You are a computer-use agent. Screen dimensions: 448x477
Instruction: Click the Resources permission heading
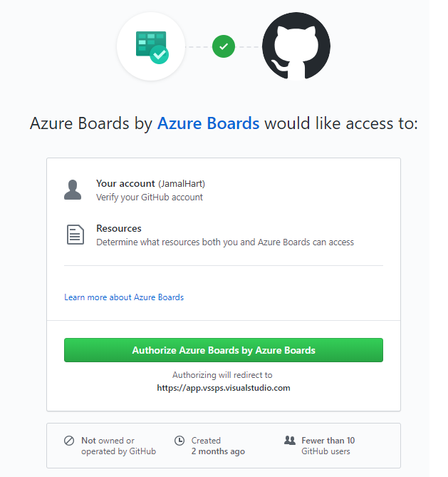click(119, 229)
